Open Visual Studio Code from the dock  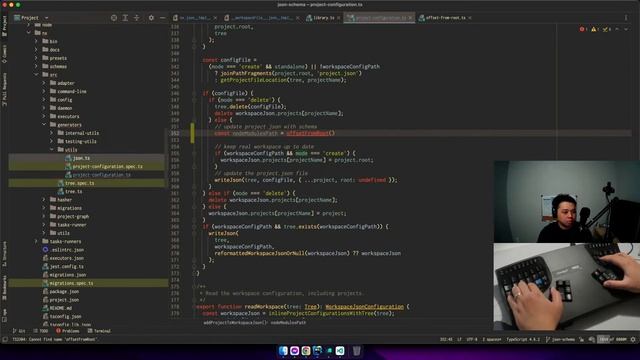[340, 351]
